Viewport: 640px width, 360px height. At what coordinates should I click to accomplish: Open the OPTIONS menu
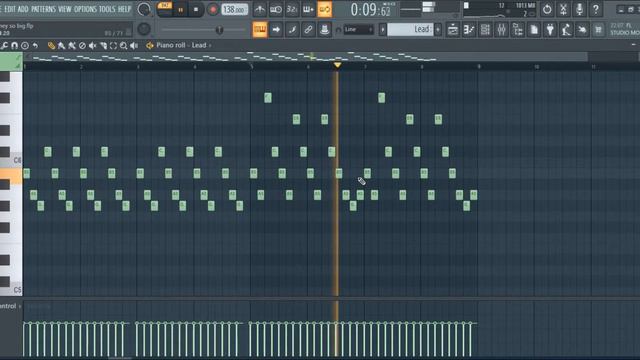tap(85, 9)
